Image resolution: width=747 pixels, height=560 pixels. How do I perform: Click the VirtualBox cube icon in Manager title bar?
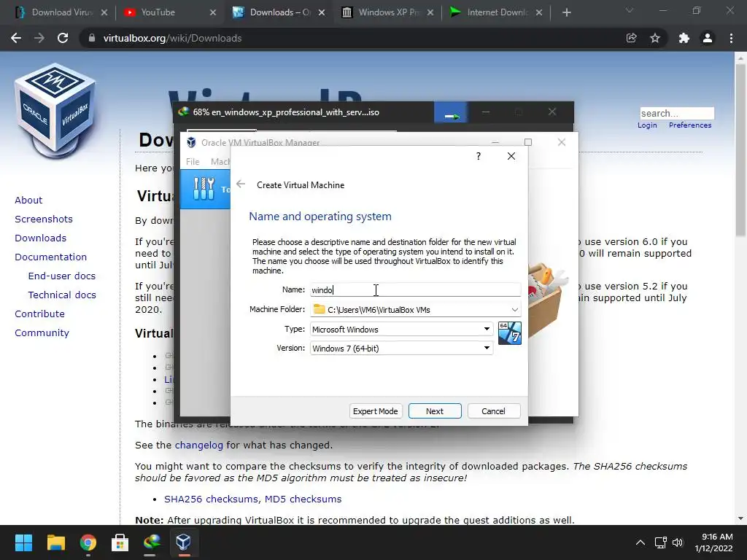[x=191, y=142]
